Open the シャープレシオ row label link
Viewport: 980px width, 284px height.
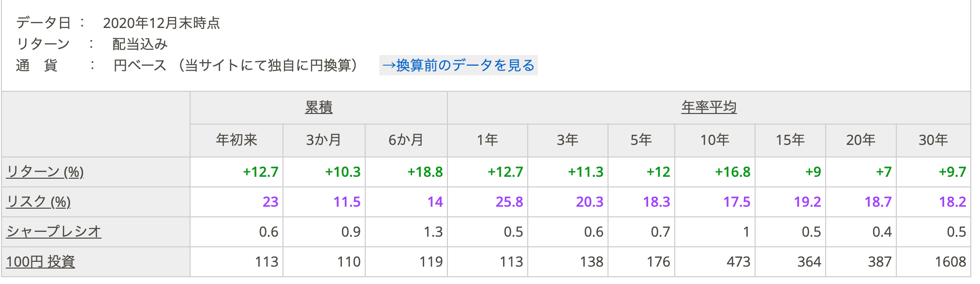[x=54, y=232]
